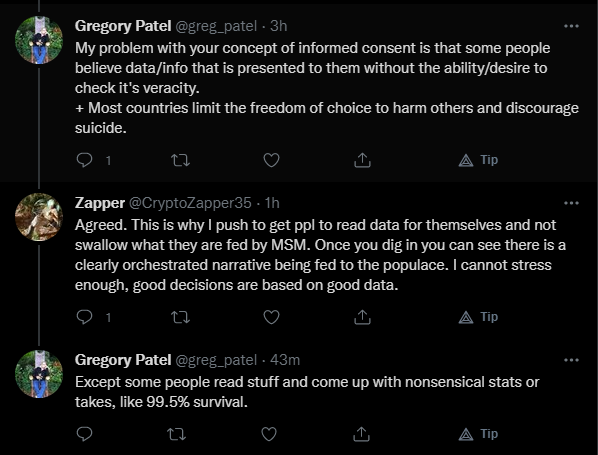
Task: Like Zapper's tweet about good data
Action: click(x=272, y=317)
